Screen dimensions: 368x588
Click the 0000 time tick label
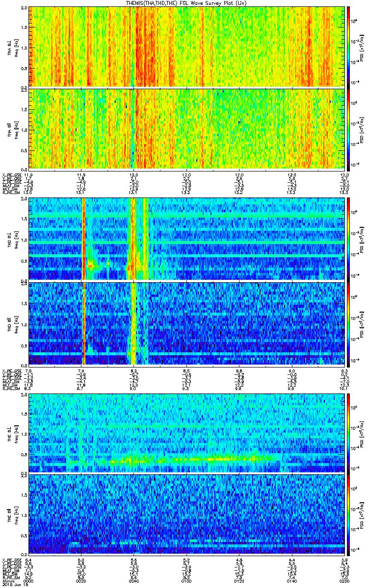coord(28,581)
